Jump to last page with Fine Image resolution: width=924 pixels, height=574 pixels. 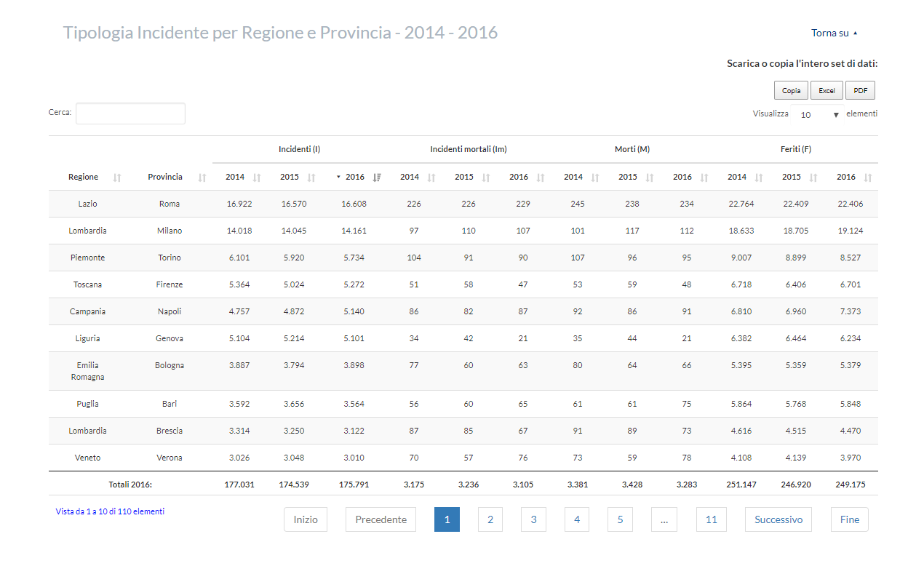pos(850,519)
